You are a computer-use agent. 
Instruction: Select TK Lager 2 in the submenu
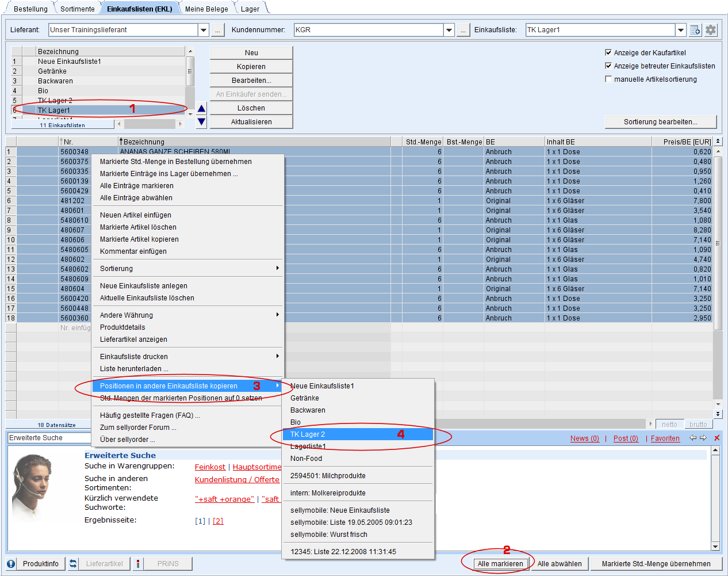point(308,434)
